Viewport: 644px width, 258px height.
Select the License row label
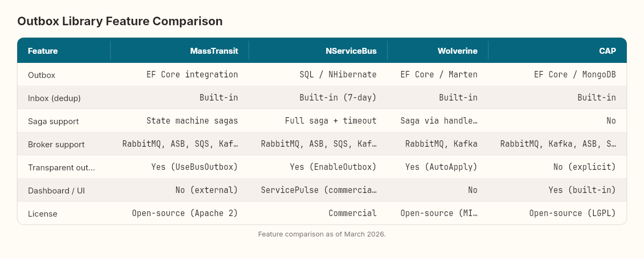coord(42,213)
